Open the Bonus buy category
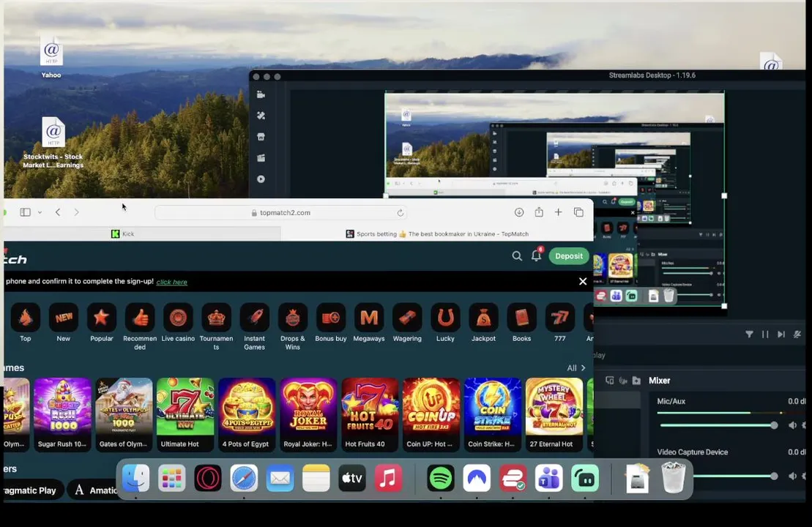Image resolution: width=812 pixels, height=527 pixels. click(331, 323)
